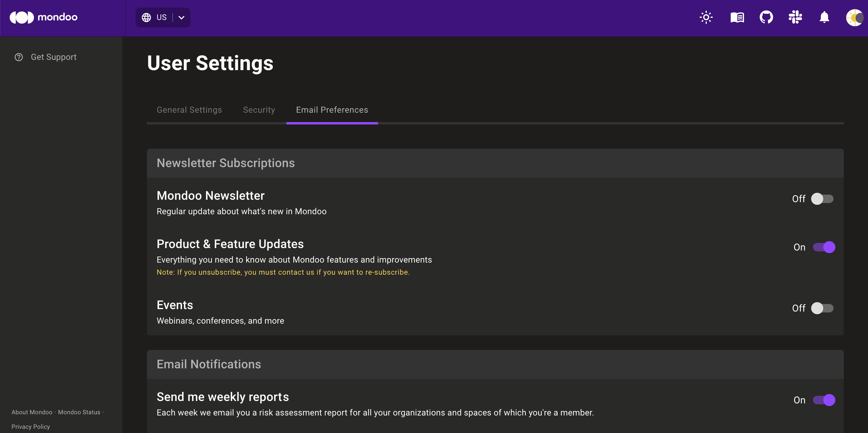
Task: Open the Privacy Policy page
Action: [x=31, y=426]
